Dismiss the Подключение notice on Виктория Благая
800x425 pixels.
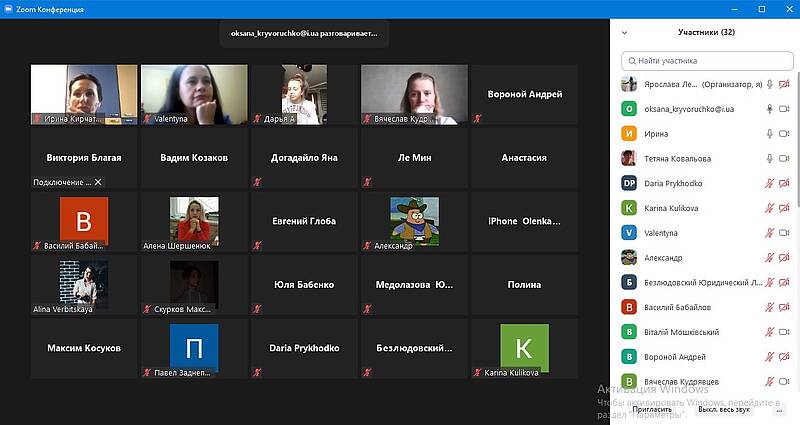coord(98,182)
